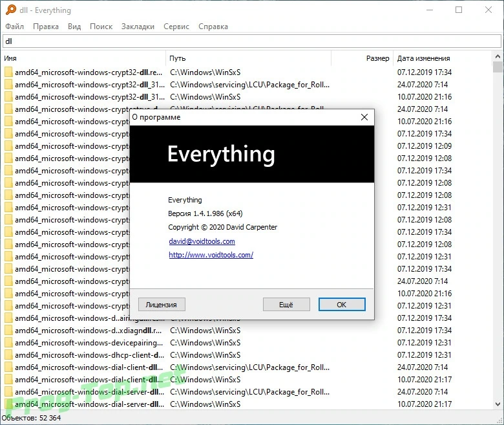Screen dimensions: 504x425
Task: Close the О программе dialog
Action: click(x=364, y=117)
